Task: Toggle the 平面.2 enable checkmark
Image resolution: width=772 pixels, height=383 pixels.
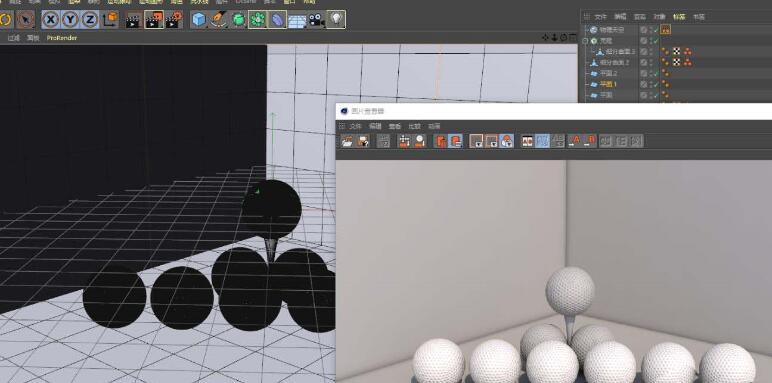Action: tap(656, 73)
